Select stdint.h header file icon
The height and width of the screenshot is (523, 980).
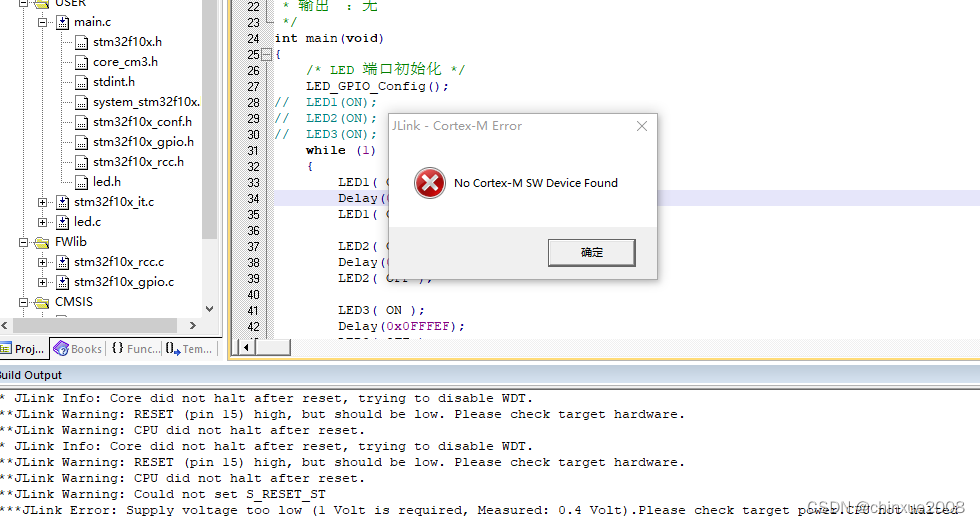point(81,82)
